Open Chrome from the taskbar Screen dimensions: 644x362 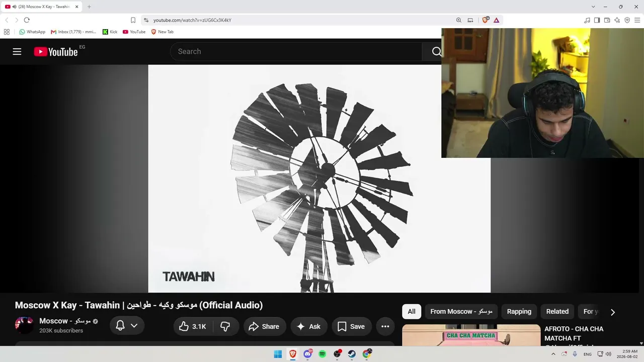[367, 354]
